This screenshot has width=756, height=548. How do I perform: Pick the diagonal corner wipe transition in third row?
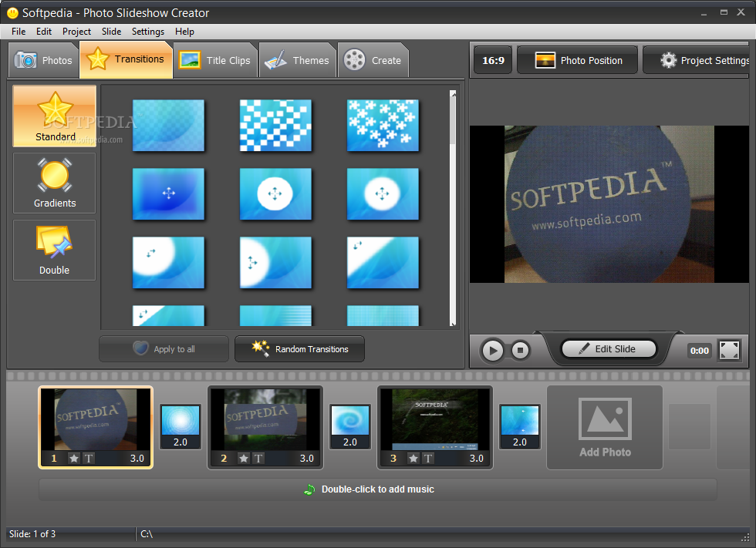(383, 263)
